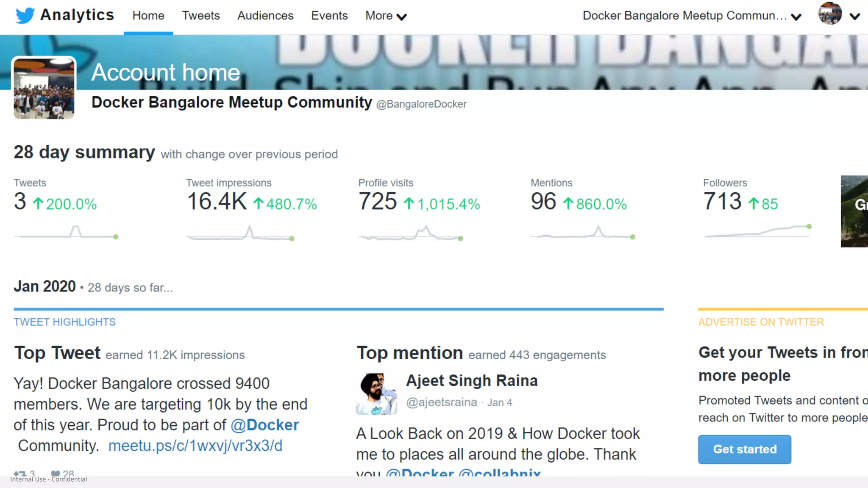The image size is (868, 488).
Task: Click the Tweet impressions sparkline graph
Action: [x=240, y=234]
